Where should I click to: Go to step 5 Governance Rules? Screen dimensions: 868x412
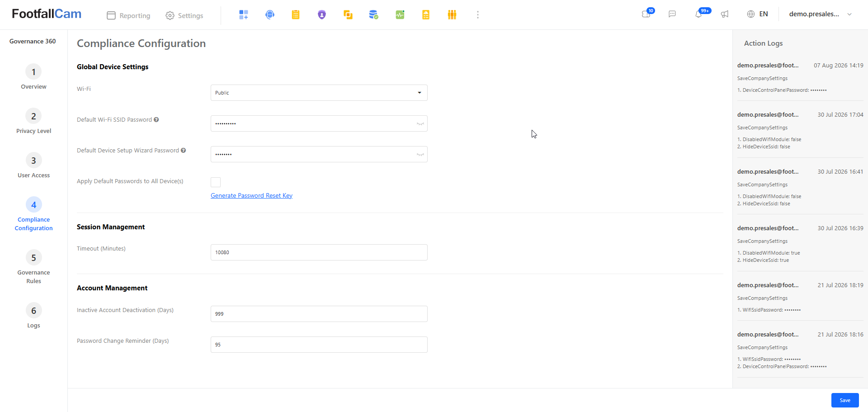[33, 267]
